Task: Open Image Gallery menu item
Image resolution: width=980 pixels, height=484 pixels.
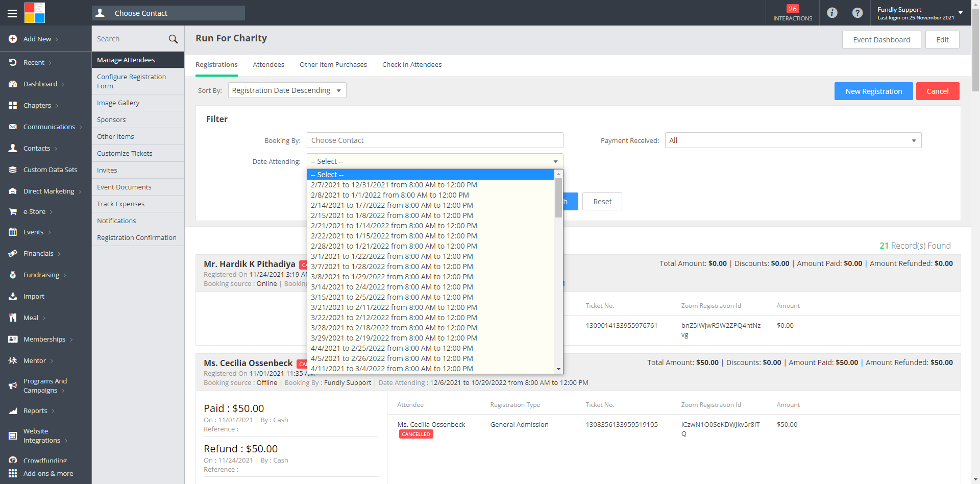Action: 138,103
